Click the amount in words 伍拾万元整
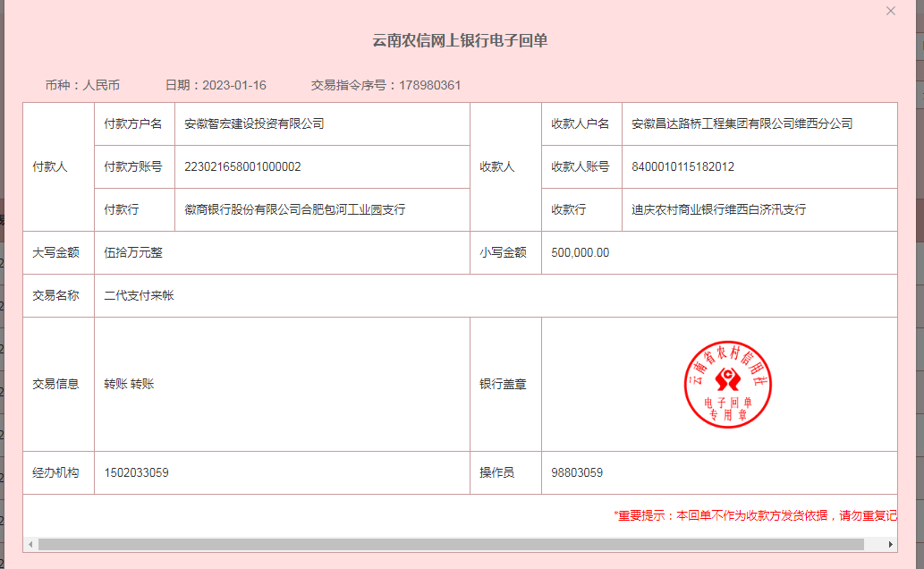The image size is (924, 569). [x=133, y=252]
